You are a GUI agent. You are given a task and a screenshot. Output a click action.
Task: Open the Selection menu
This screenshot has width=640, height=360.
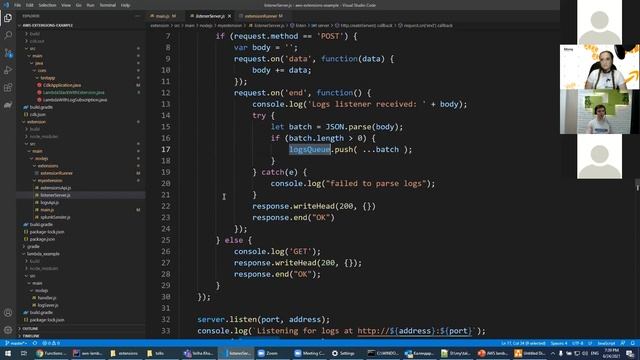(47, 5)
